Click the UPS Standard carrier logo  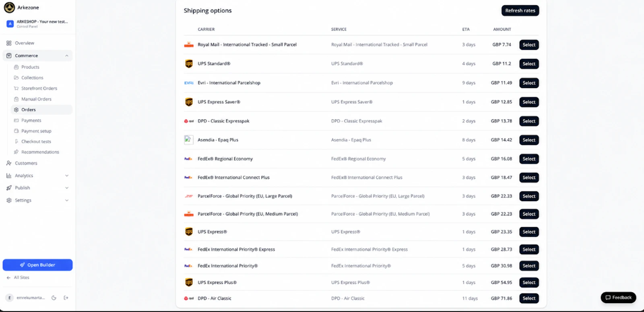coord(189,64)
